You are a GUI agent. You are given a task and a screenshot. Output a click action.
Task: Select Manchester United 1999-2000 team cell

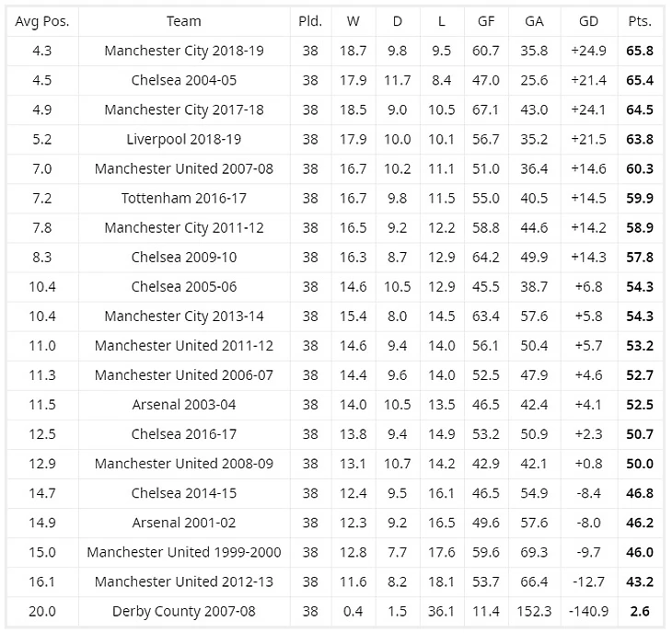(184, 552)
